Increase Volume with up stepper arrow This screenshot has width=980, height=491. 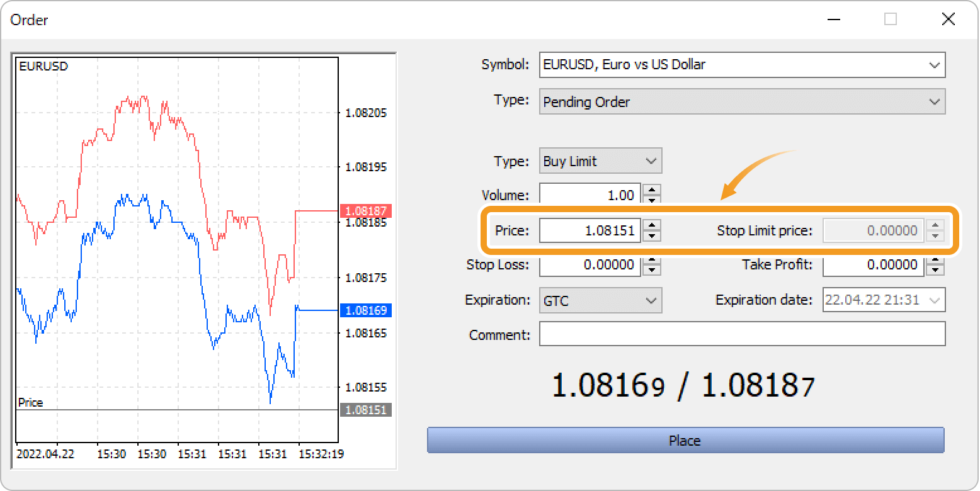point(652,189)
